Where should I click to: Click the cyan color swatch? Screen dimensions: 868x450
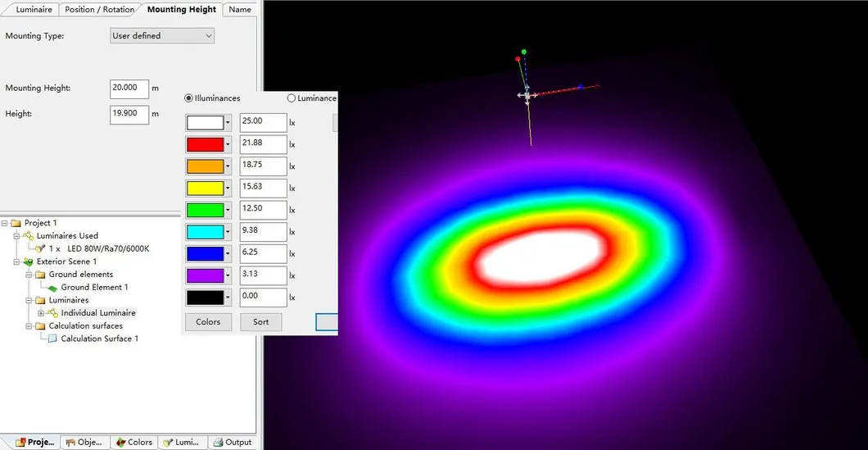pyautogui.click(x=205, y=232)
